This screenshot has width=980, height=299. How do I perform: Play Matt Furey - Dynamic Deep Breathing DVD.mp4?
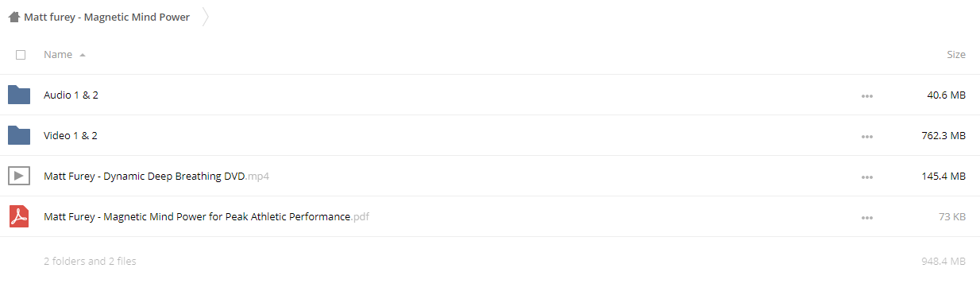point(156,176)
